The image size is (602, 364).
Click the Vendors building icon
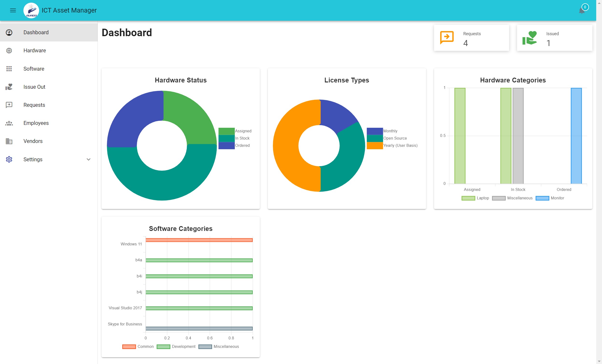tap(9, 141)
